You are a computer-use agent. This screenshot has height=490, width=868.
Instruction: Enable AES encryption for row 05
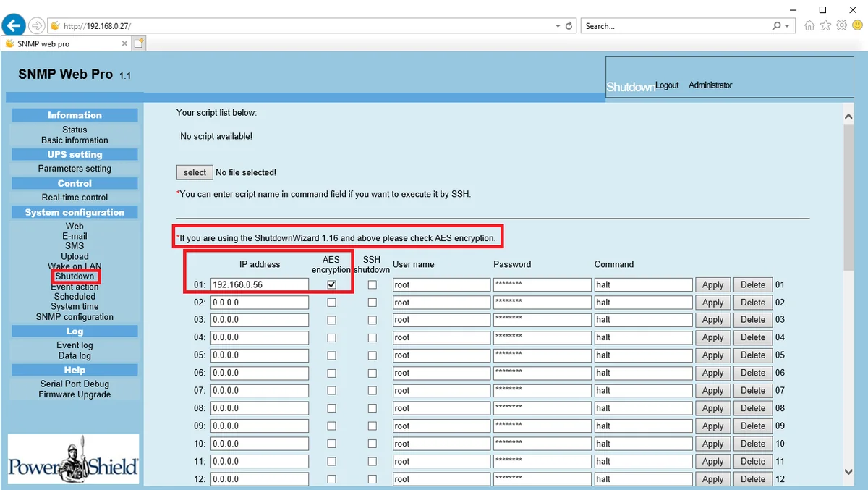[331, 355]
